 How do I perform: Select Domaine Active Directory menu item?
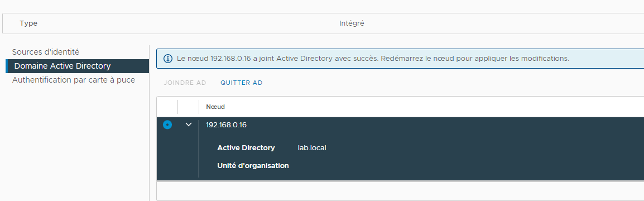coord(77,66)
